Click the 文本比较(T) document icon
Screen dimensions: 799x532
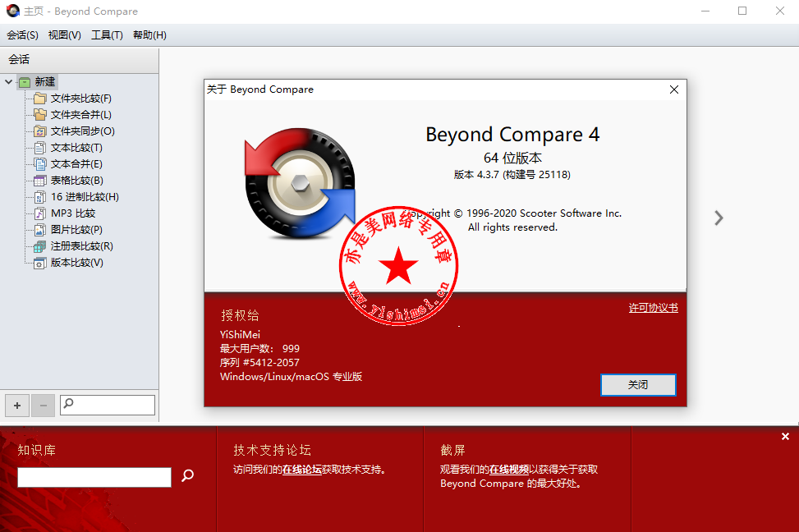point(39,148)
